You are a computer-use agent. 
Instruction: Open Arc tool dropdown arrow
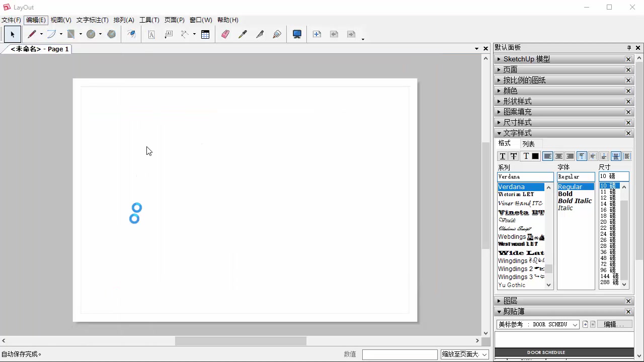pyautogui.click(x=61, y=34)
